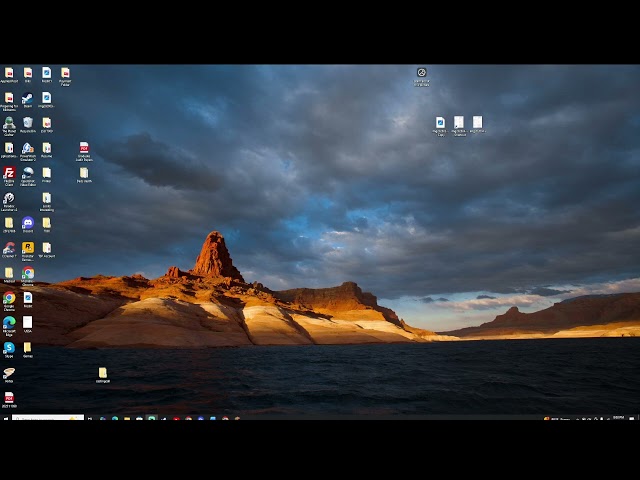Select the blue image file right of the Steam icon
The image size is (640, 480).
click(47, 100)
